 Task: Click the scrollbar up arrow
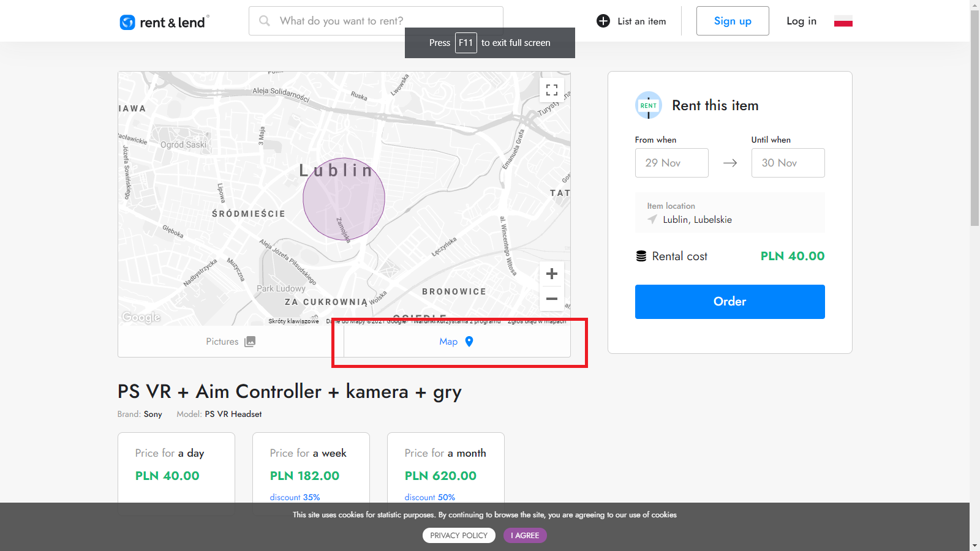coord(975,5)
